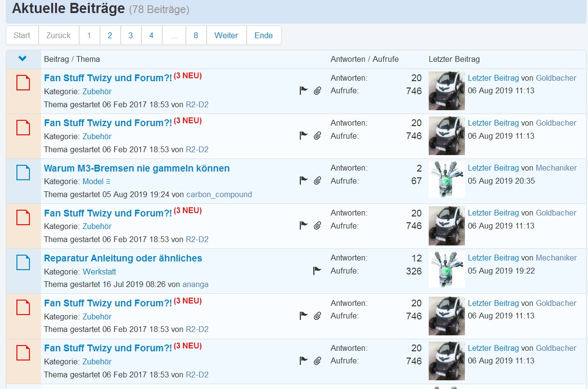Click the red document icon in the topmost topic row

coord(23,83)
